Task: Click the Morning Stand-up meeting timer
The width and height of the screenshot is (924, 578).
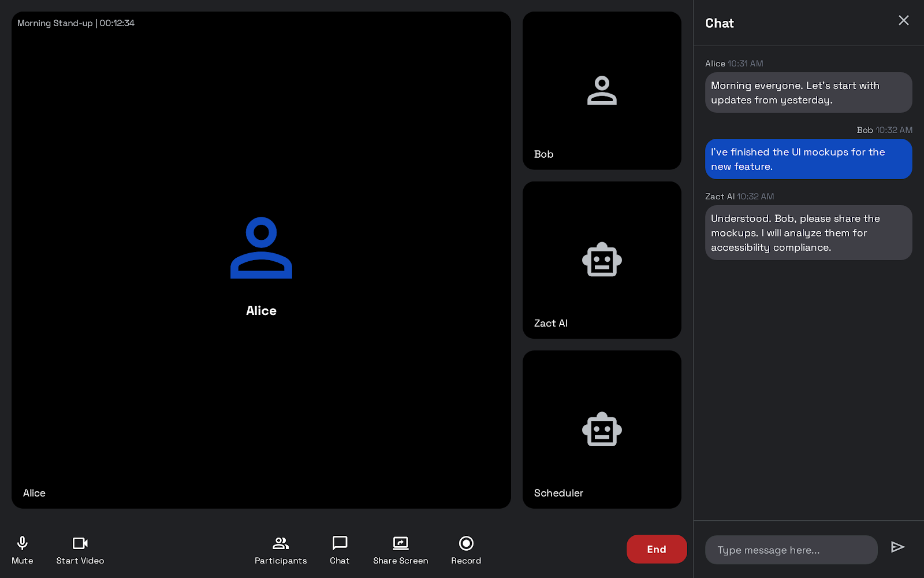Action: coord(76,23)
